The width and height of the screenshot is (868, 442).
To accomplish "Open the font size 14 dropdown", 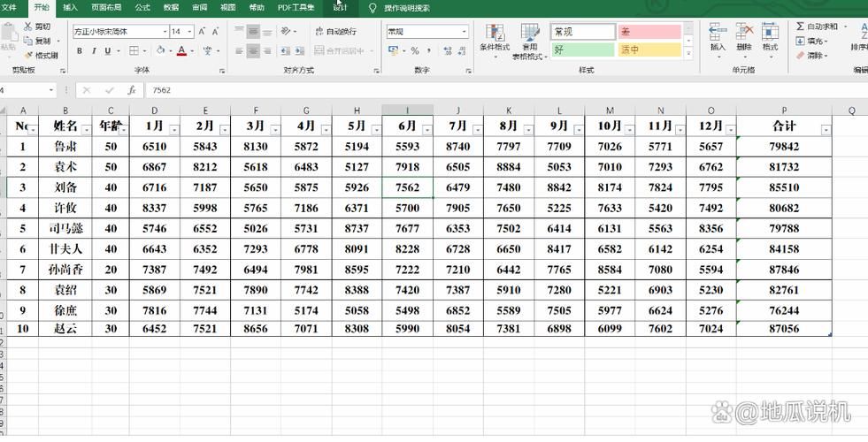I will point(190,32).
